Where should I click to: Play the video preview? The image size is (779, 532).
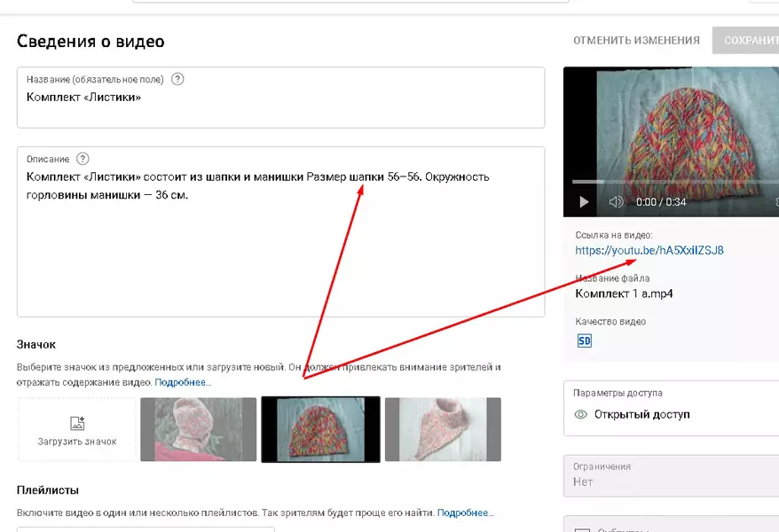pyautogui.click(x=584, y=202)
